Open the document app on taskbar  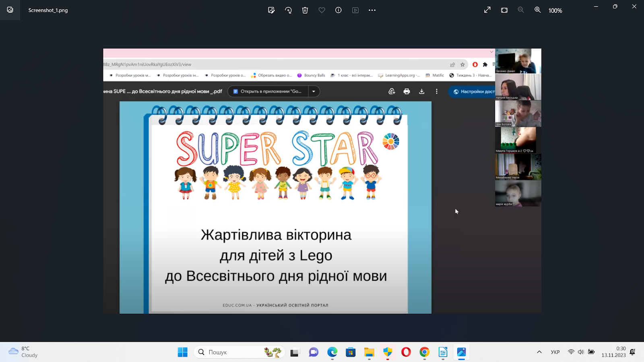pyautogui.click(x=443, y=352)
